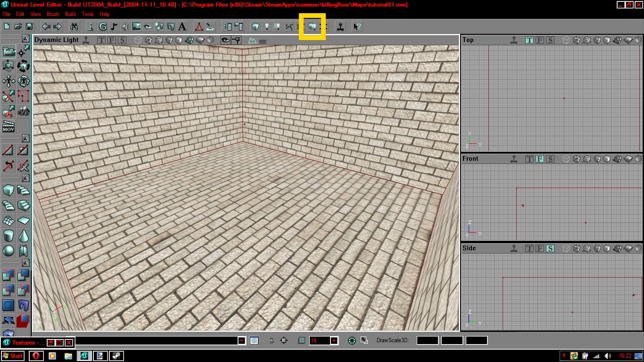Open the log window icon in bottom bar
The image size is (644, 362).
tap(254, 340)
